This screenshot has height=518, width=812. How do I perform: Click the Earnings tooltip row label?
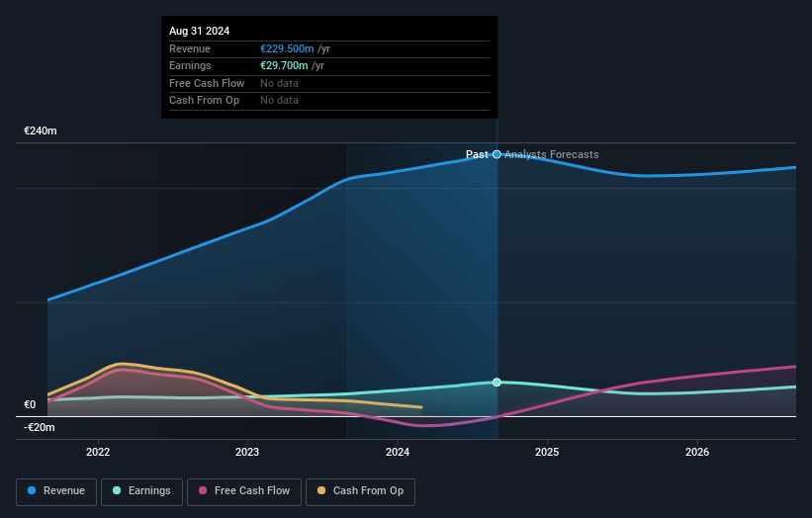pos(190,65)
